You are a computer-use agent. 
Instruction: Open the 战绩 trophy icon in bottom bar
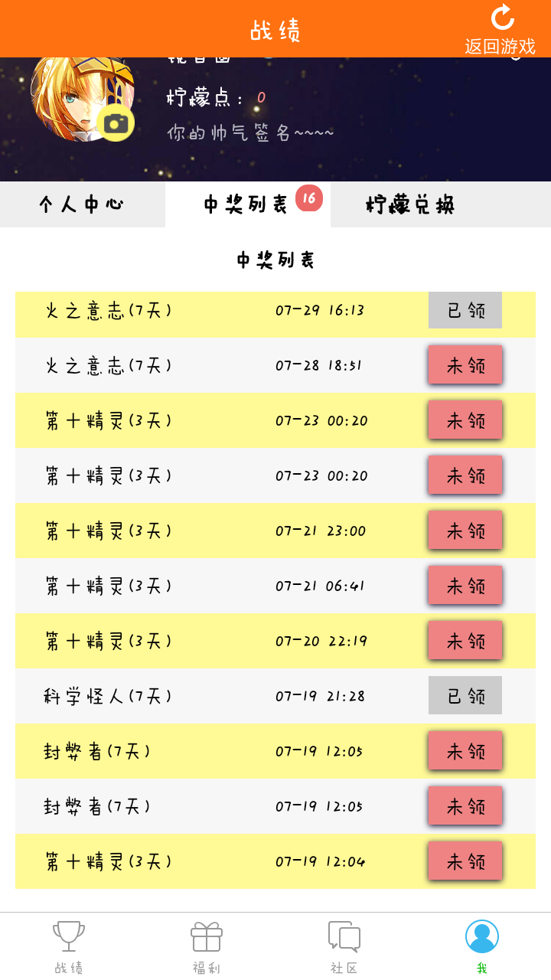69,936
